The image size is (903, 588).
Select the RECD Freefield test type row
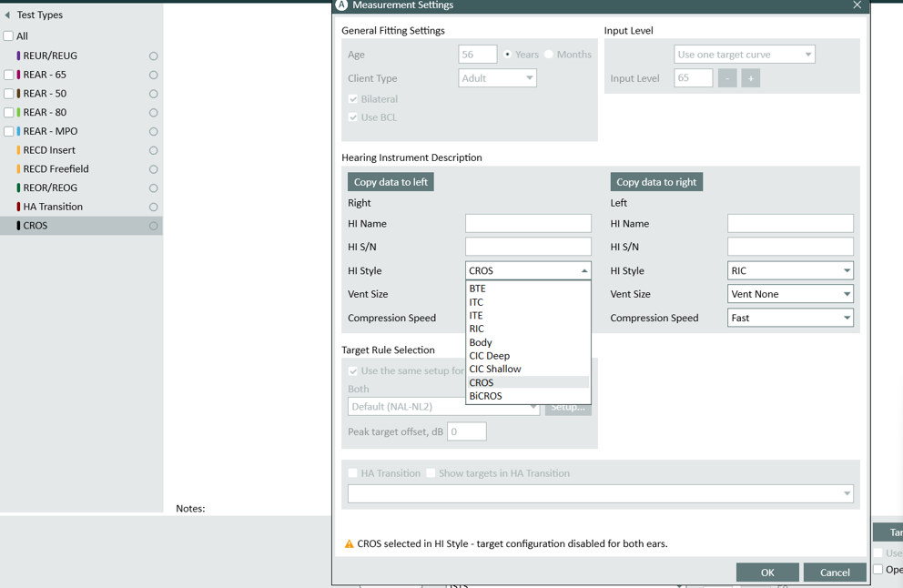[x=81, y=169]
